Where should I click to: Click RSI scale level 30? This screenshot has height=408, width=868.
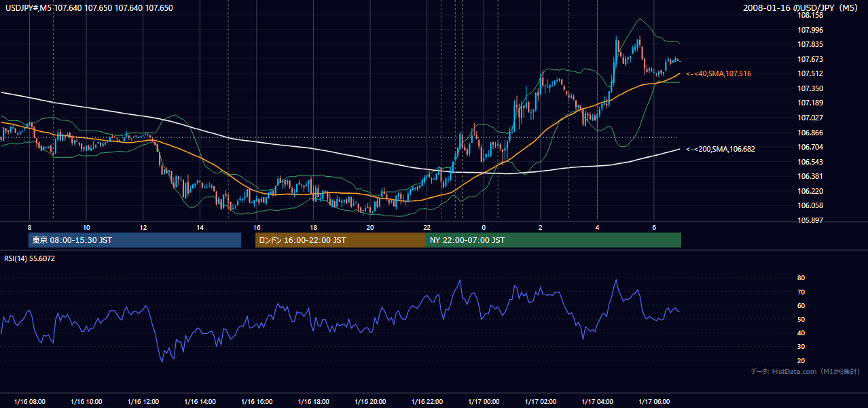click(801, 347)
